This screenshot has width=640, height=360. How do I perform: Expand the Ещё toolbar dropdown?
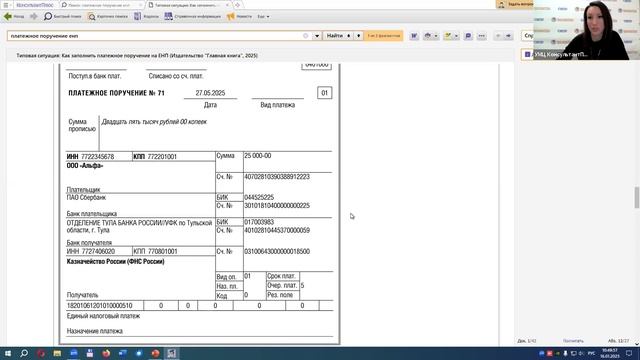pos(263,17)
